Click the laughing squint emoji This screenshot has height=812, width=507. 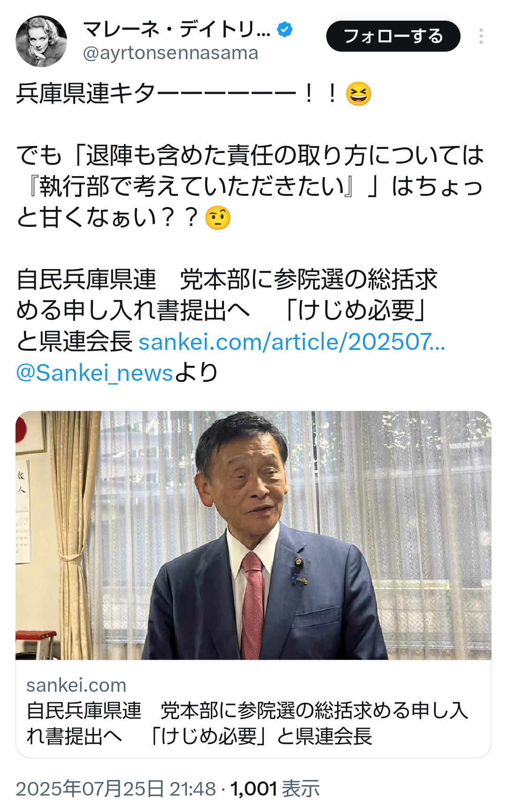pyautogui.click(x=359, y=93)
